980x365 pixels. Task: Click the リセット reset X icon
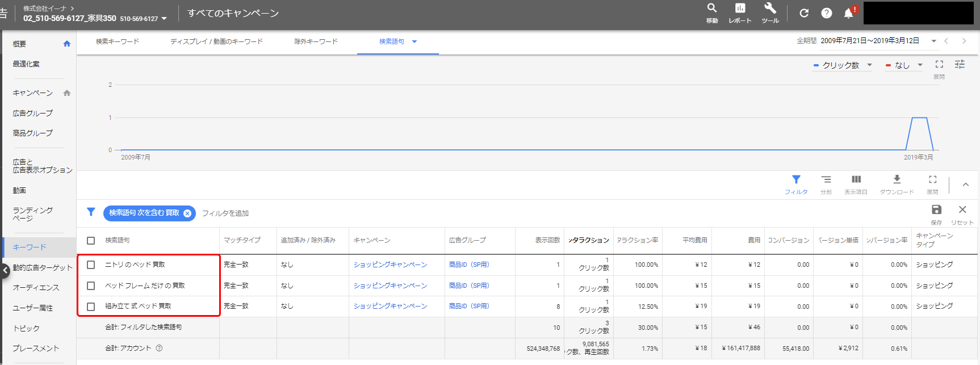coord(962,209)
